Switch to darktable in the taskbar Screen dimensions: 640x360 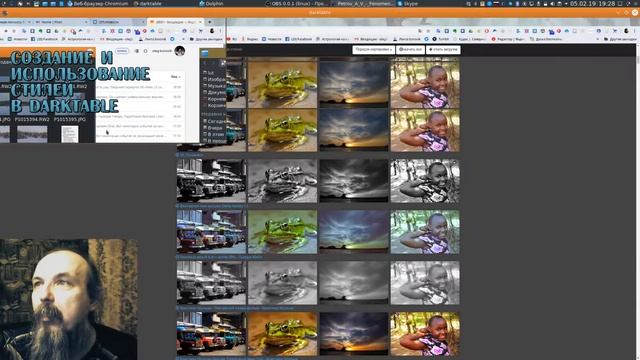[x=147, y=3]
